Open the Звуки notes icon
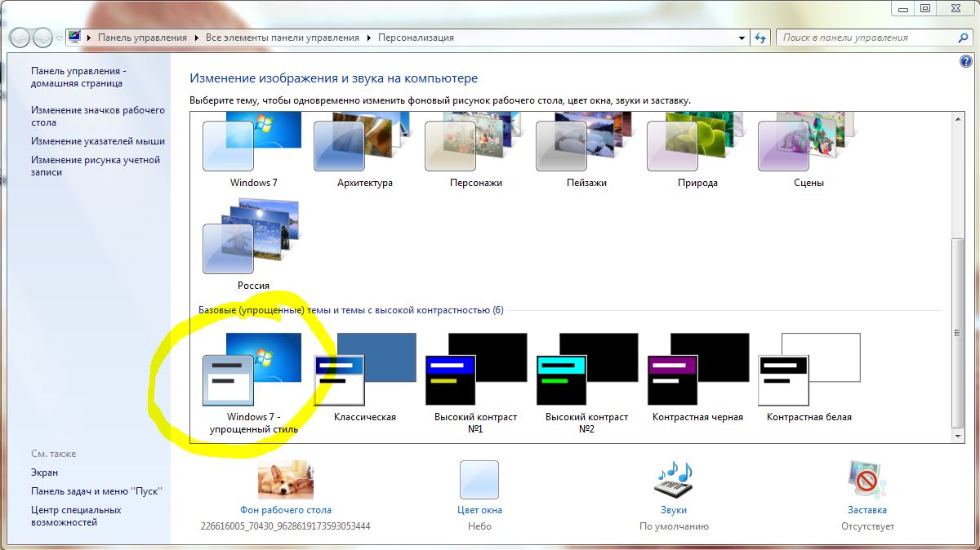The image size is (980, 550). coord(674,479)
